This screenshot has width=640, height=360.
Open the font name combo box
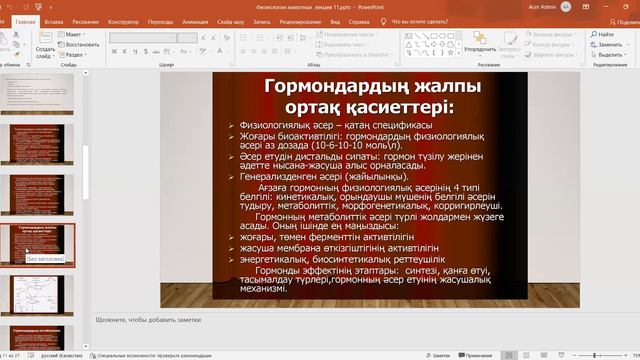pyautogui.click(x=143, y=38)
